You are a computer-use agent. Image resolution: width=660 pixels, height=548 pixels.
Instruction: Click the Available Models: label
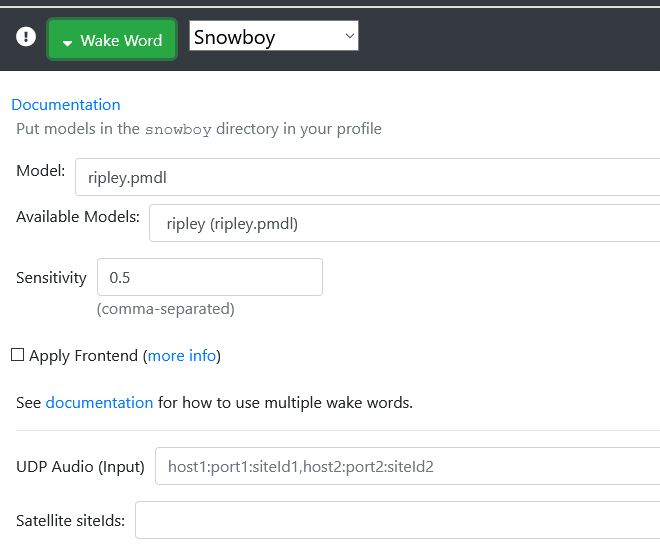[78, 217]
